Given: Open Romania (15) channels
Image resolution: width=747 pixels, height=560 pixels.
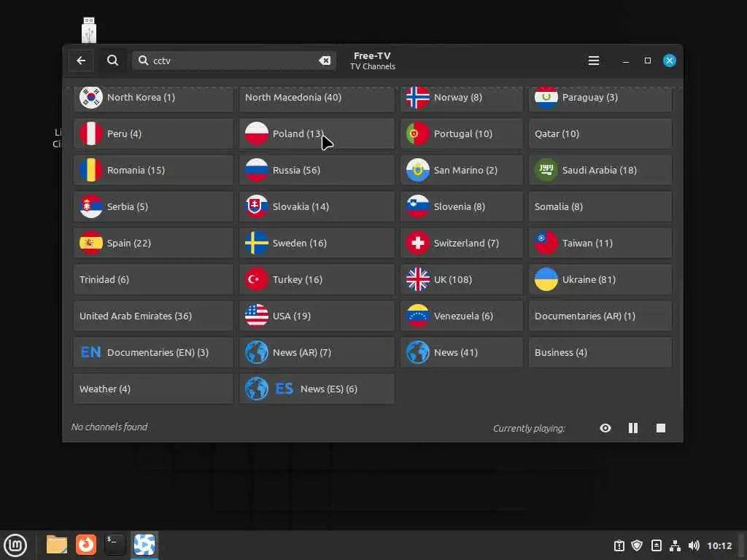Looking at the screenshot, I should coord(153,170).
